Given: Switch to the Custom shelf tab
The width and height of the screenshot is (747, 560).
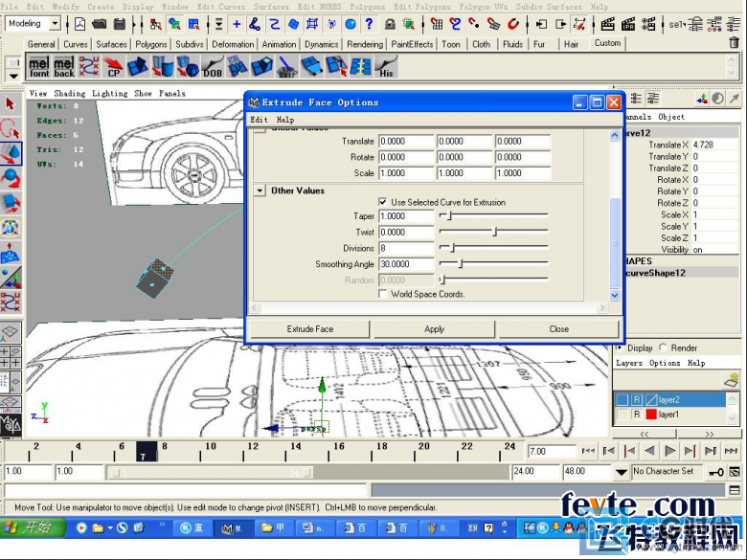Looking at the screenshot, I should tap(607, 43).
